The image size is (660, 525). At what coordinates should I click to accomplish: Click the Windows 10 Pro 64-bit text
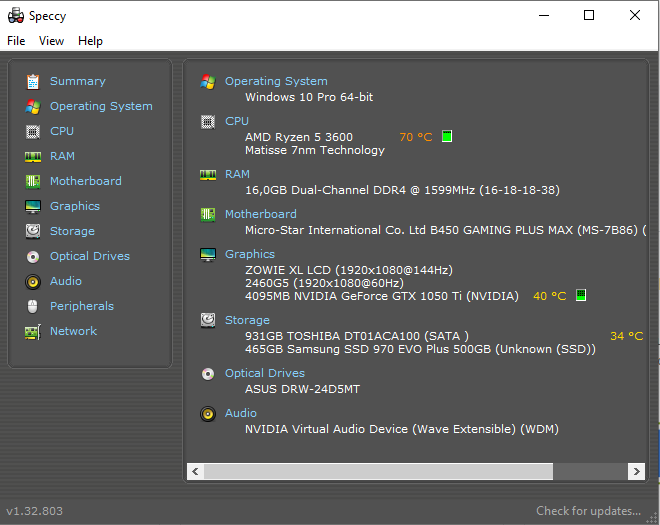click(309, 97)
